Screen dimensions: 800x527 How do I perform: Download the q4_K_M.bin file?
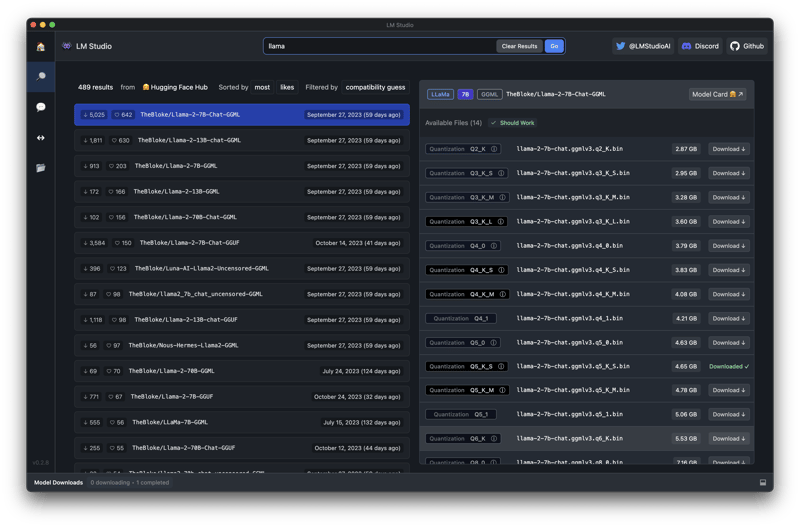[x=729, y=294]
